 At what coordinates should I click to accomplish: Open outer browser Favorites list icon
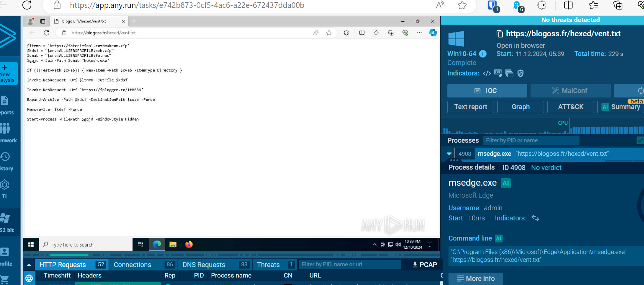pyautogui.click(x=593, y=5)
